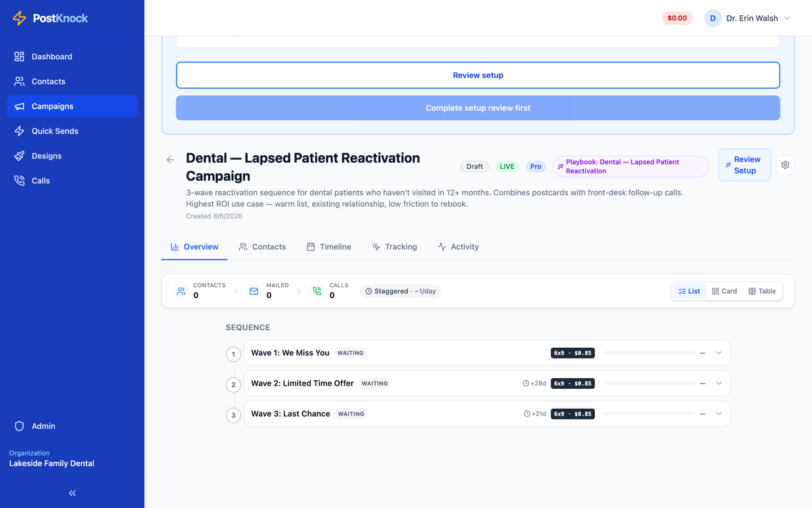Select Table view toggle
The height and width of the screenshot is (508, 812).
[x=762, y=291]
